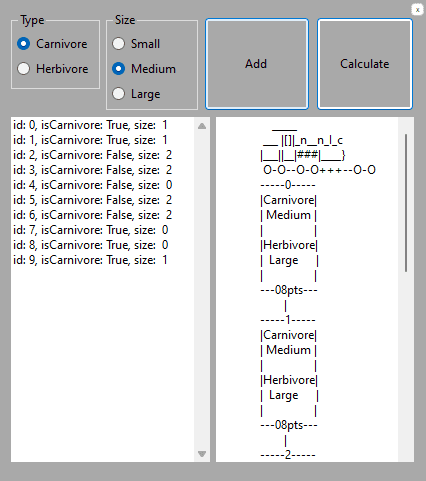This screenshot has height=481, width=426.
Task: Click the wagon 0 header line
Action: pos(288,185)
